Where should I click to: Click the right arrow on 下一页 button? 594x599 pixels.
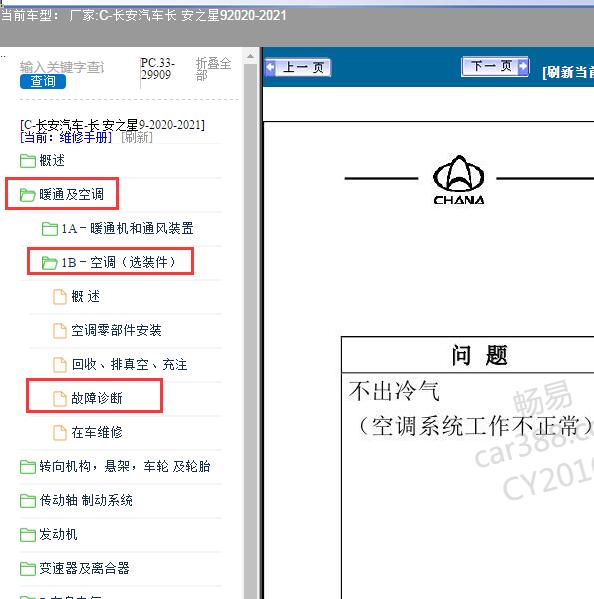click(x=523, y=66)
